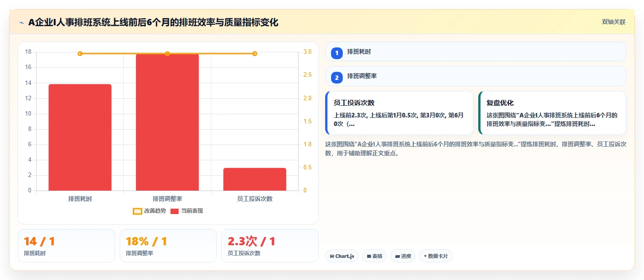The image size is (644, 280).
Task: Click the trend line point above 排班耗时
Action: tap(80, 54)
